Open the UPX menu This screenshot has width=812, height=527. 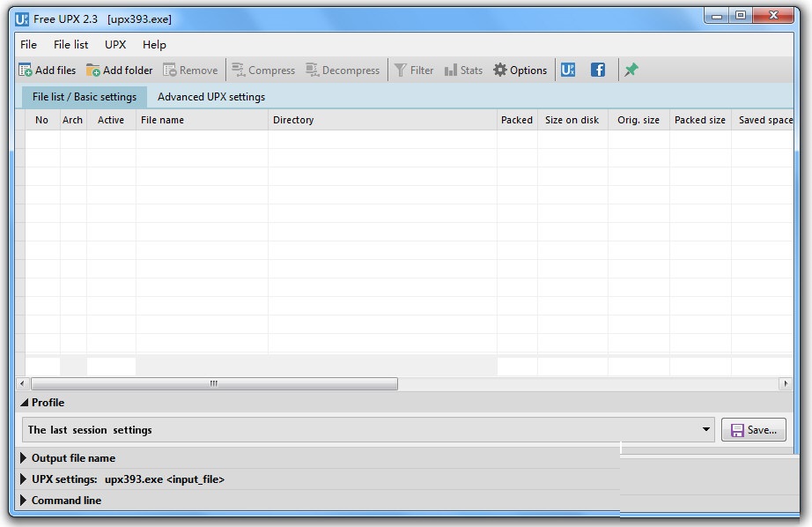pyautogui.click(x=114, y=44)
